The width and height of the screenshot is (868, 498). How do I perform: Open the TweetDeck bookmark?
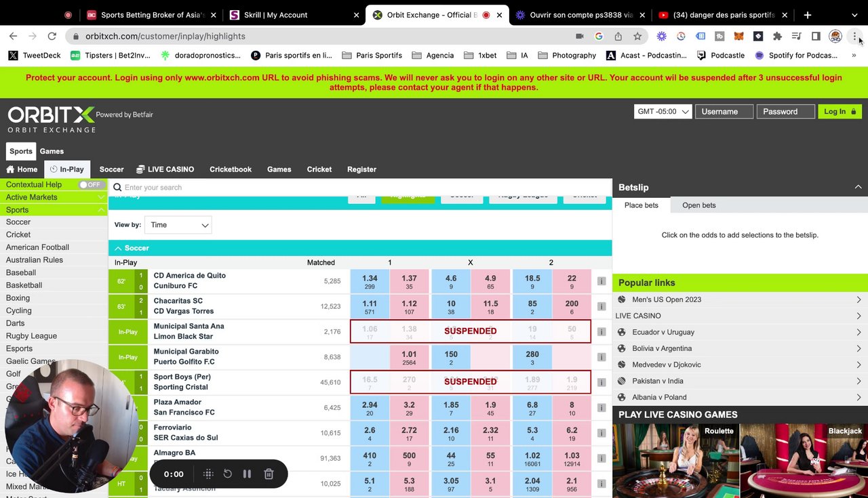click(35, 56)
